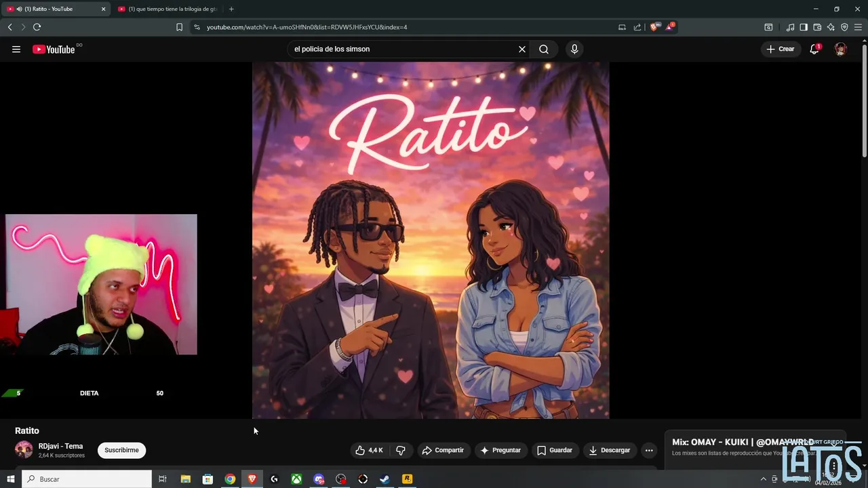Click the URL address field
This screenshot has width=868, height=488.
pyautogui.click(x=407, y=27)
